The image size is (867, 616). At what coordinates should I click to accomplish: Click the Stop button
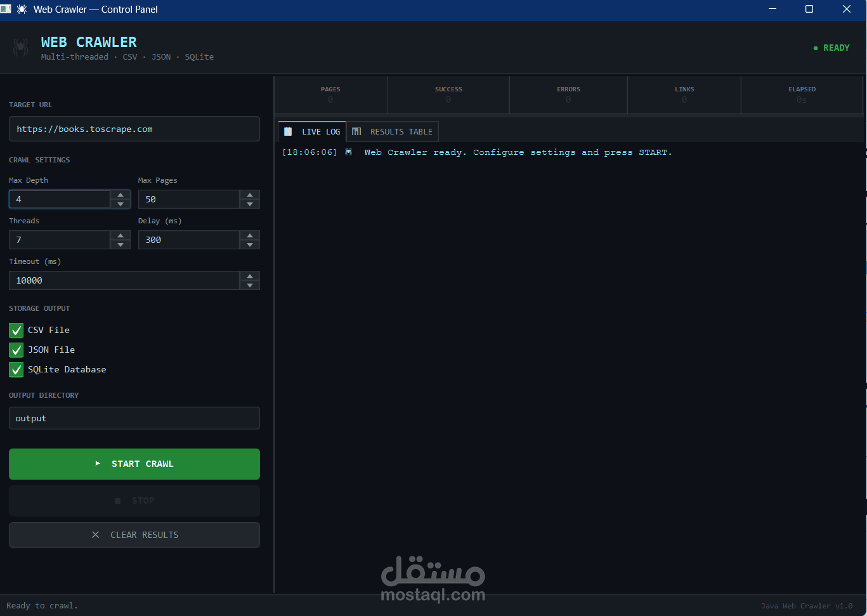click(134, 501)
